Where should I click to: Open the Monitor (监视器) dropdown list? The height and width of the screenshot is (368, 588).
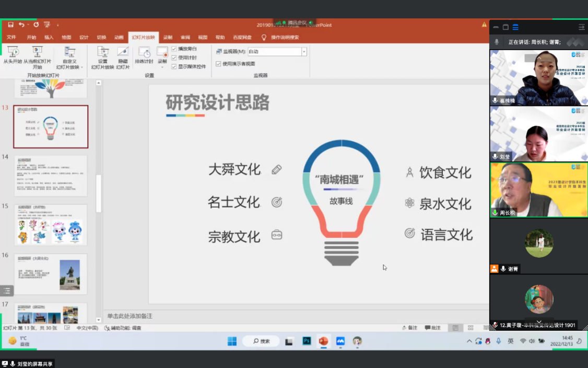click(x=304, y=51)
